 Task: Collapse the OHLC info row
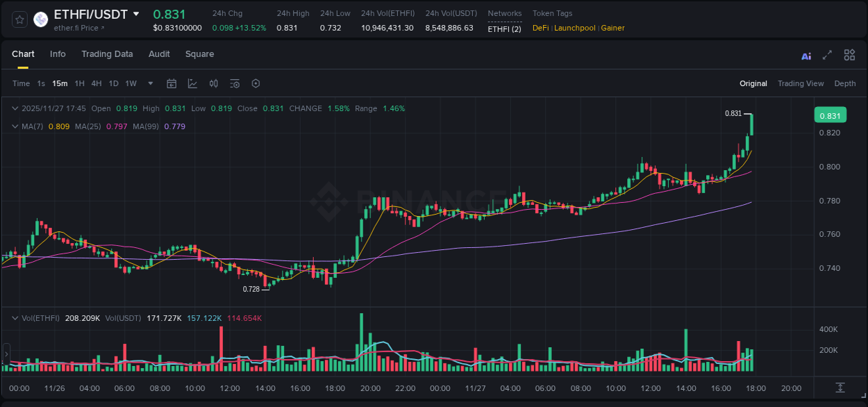(x=15, y=108)
